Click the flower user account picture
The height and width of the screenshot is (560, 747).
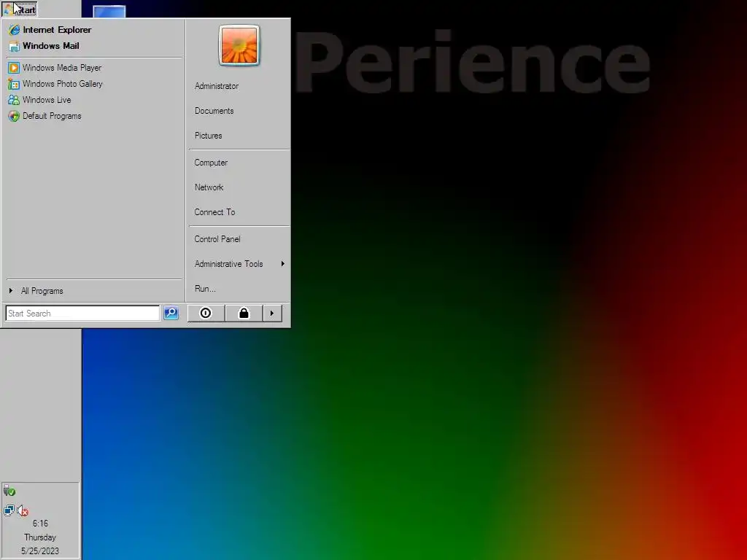click(x=239, y=45)
